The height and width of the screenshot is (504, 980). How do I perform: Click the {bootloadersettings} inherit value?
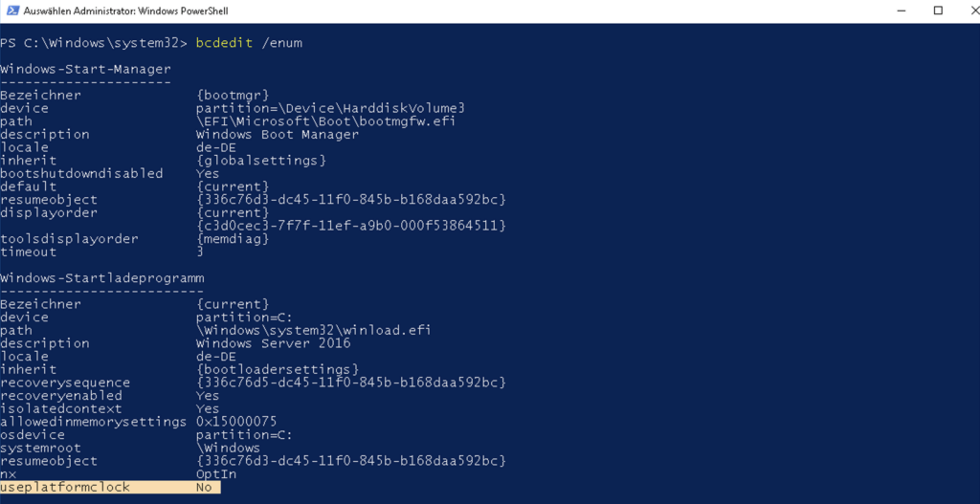point(277,369)
